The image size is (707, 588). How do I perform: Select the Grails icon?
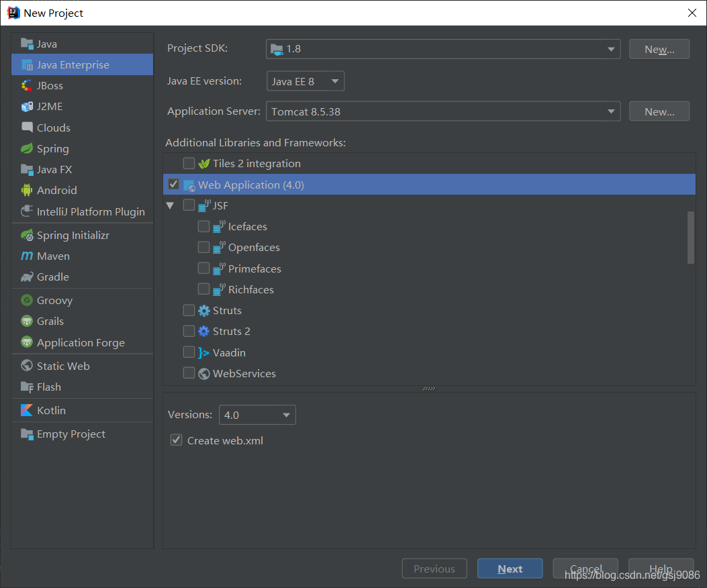pos(27,321)
